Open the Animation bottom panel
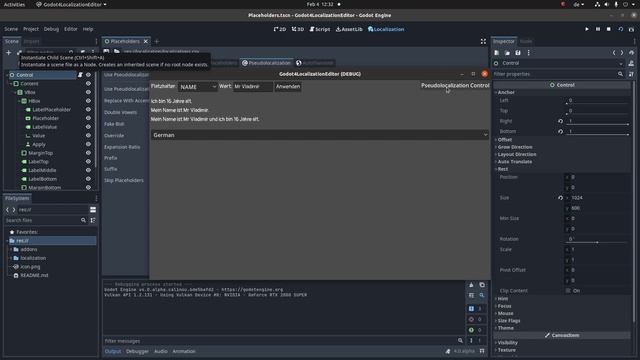The image size is (640, 360). (184, 351)
